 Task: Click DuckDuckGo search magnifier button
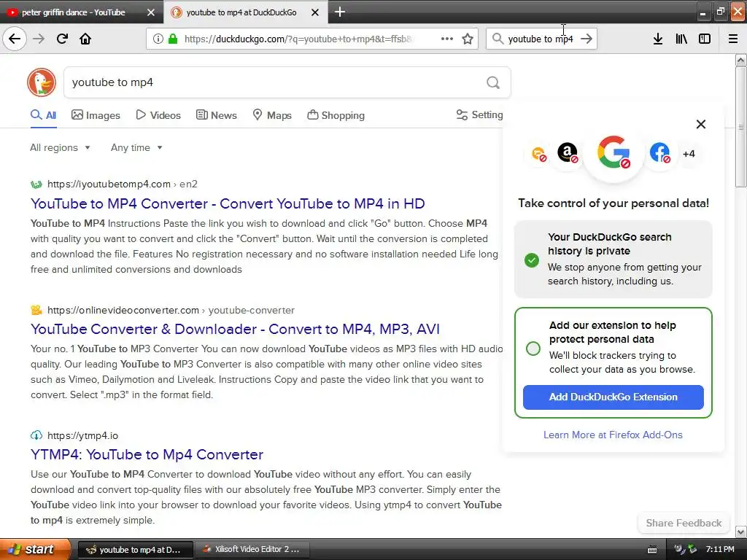(x=493, y=83)
